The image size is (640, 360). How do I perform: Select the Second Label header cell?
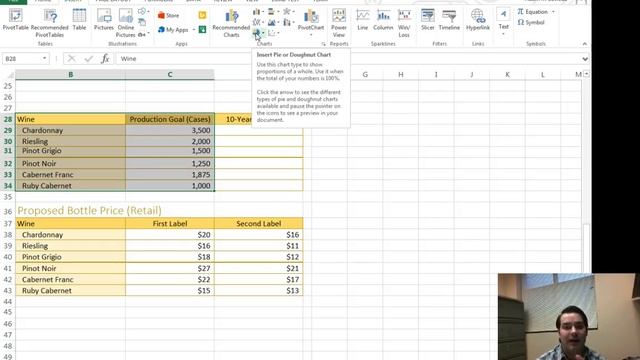pos(258,224)
